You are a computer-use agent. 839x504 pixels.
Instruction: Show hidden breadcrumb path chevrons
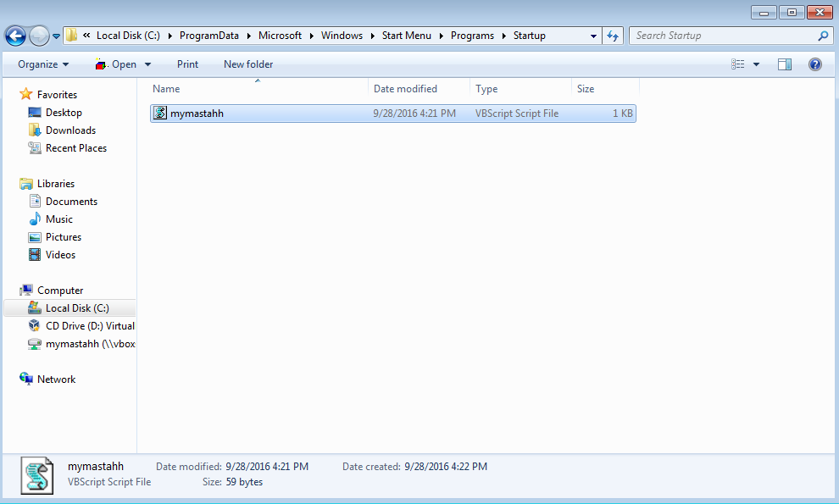coord(86,36)
